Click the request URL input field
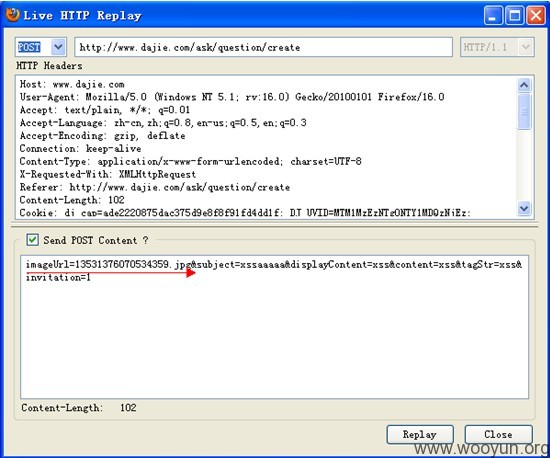 [x=263, y=47]
